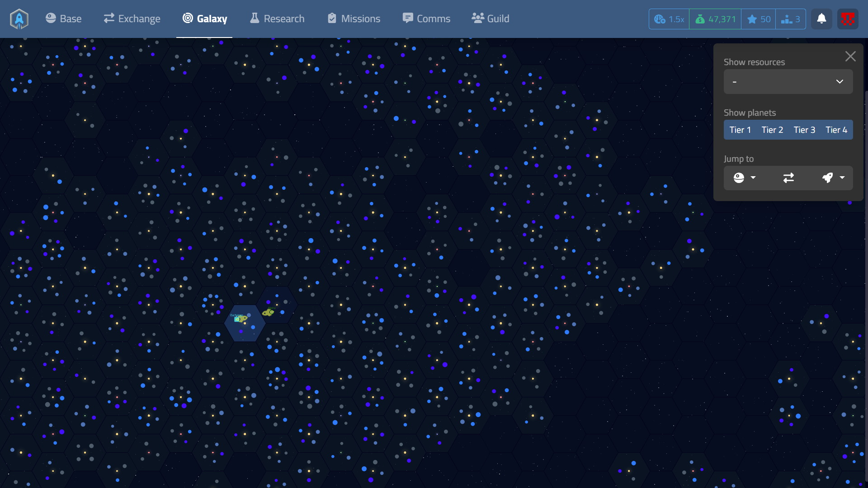Click the 1.5x production multiplier indicator

(x=669, y=19)
